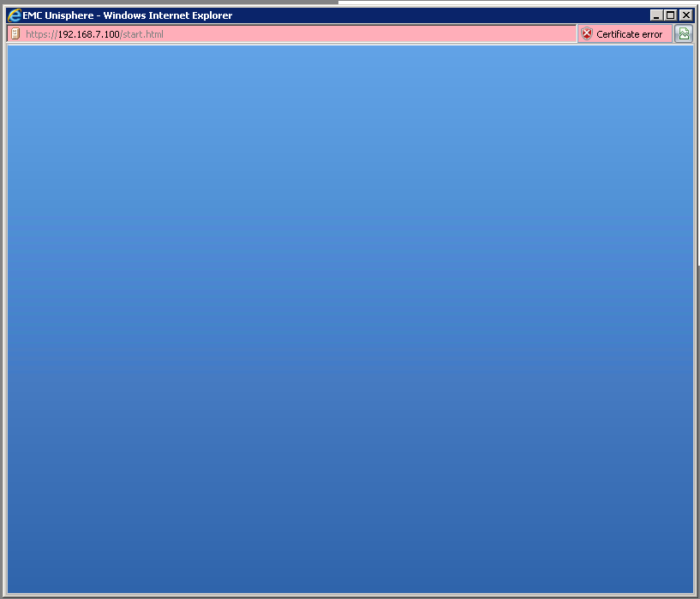Open the Certificate error security report
The width and height of the screenshot is (700, 599).
[x=625, y=34]
